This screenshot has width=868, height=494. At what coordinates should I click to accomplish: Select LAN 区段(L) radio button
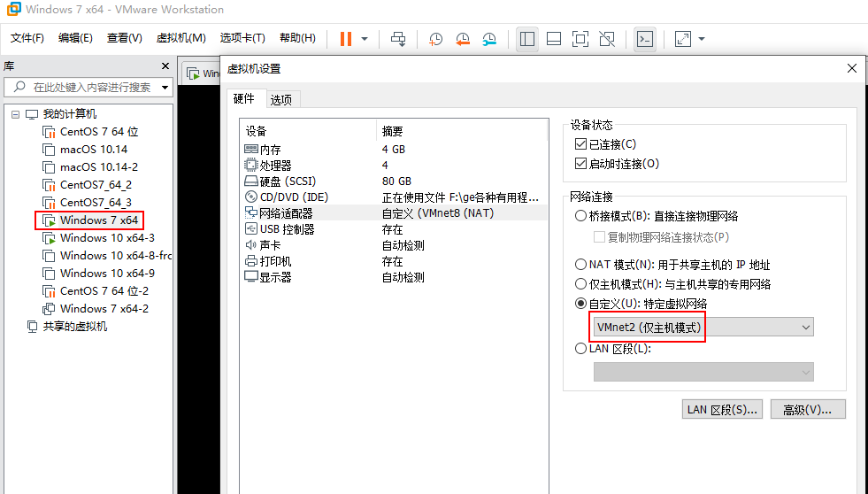tap(580, 349)
